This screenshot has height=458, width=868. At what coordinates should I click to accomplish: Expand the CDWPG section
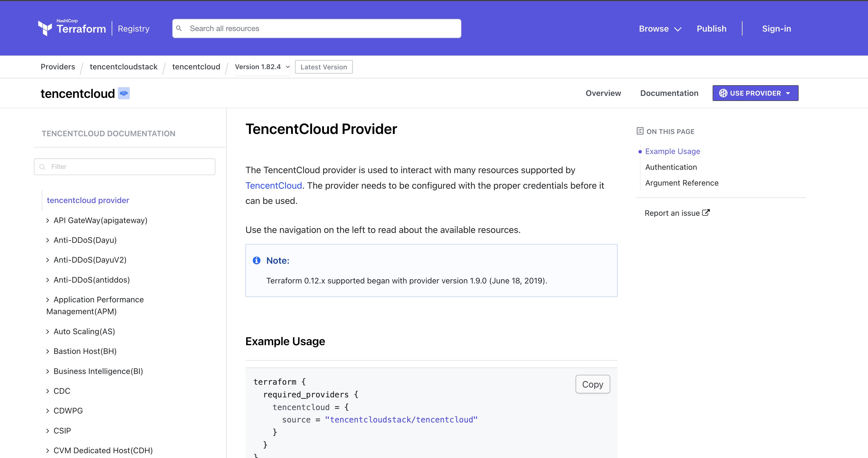pyautogui.click(x=64, y=411)
